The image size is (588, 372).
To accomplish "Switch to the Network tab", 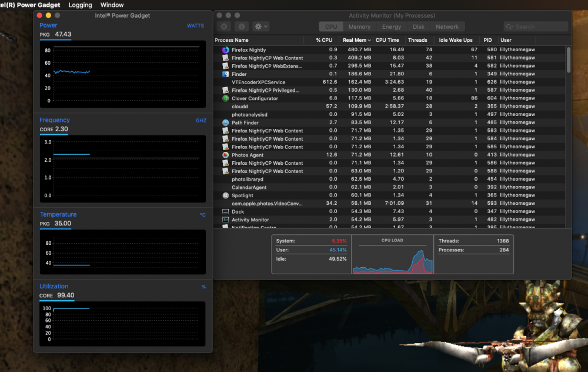I will tap(447, 26).
